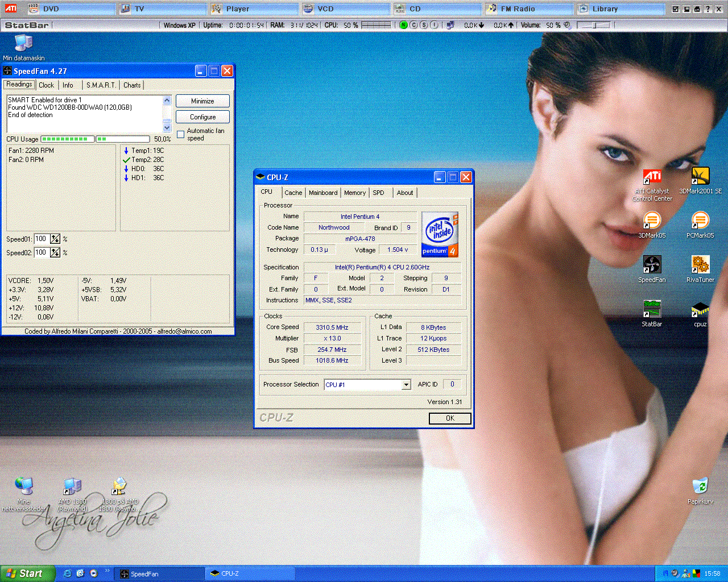Open ATI Catalyst Control Center shortcut

(652, 185)
